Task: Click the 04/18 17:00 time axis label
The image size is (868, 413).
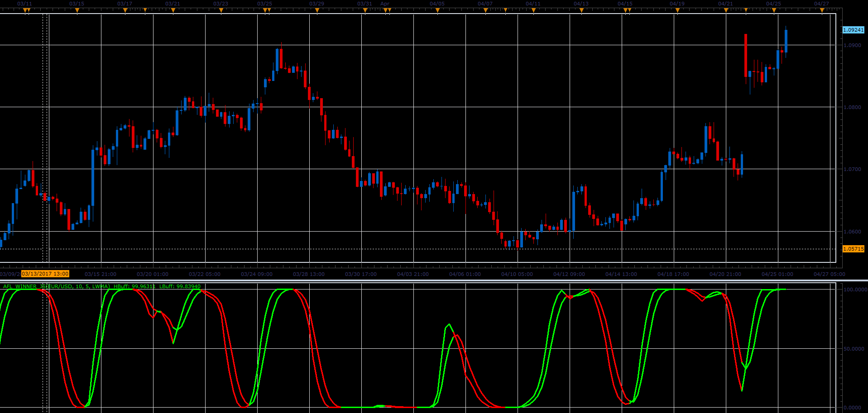Action: click(x=673, y=274)
